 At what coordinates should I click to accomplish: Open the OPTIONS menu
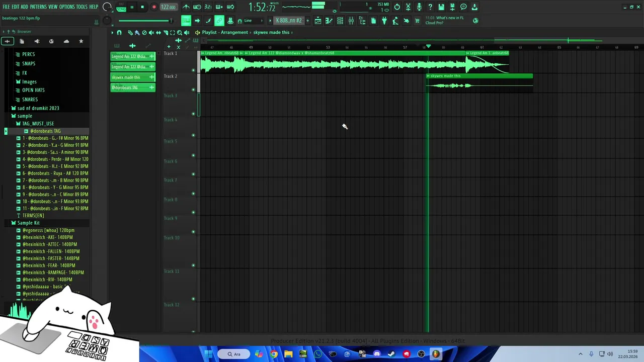67,7
